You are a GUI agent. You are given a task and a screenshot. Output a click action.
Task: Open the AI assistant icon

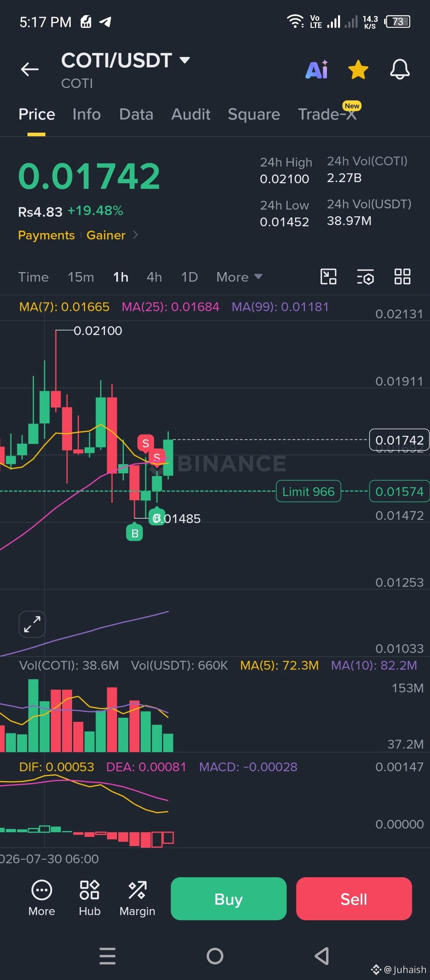point(317,70)
